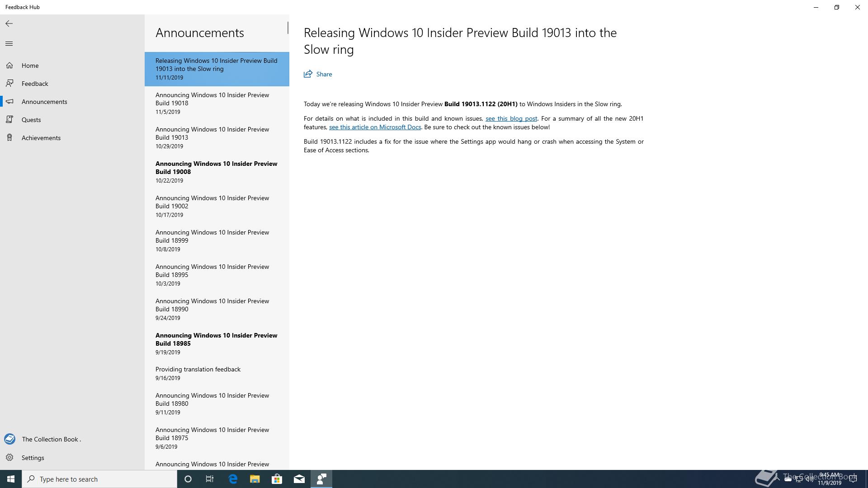Click the Share arrow icon
The height and width of the screenshot is (488, 868).
(308, 74)
